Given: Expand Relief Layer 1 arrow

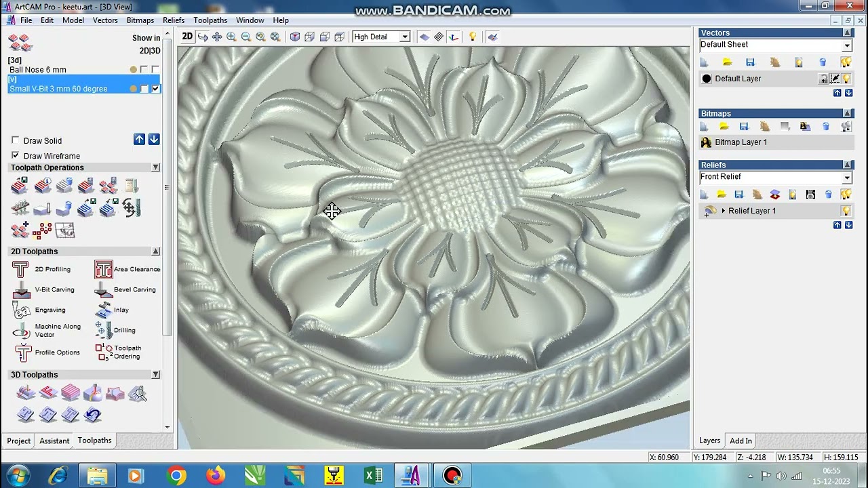Looking at the screenshot, I should pos(723,211).
